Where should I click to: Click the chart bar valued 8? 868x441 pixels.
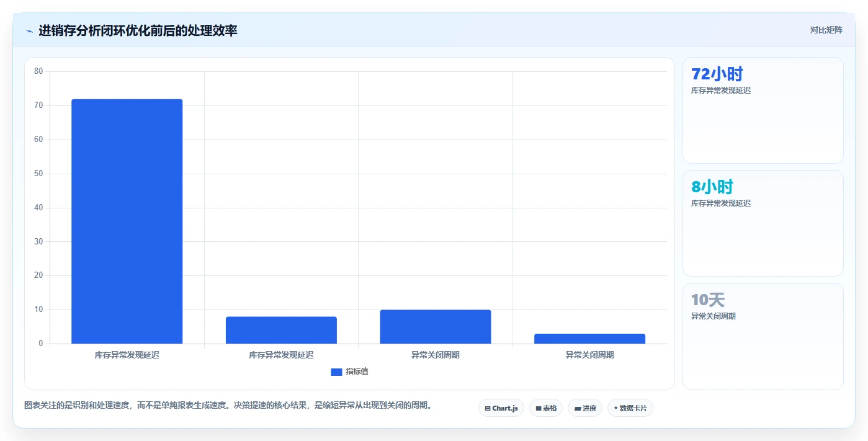[x=281, y=330]
